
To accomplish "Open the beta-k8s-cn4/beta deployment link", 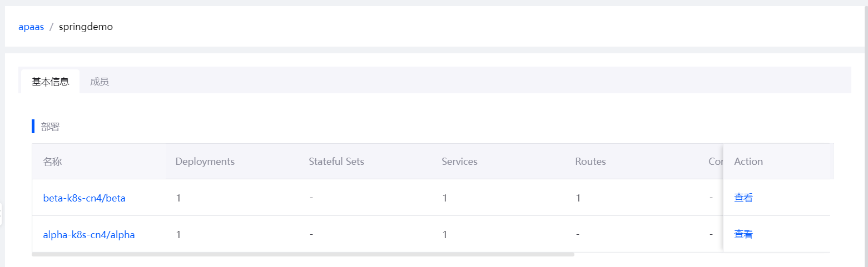I will (85, 198).
